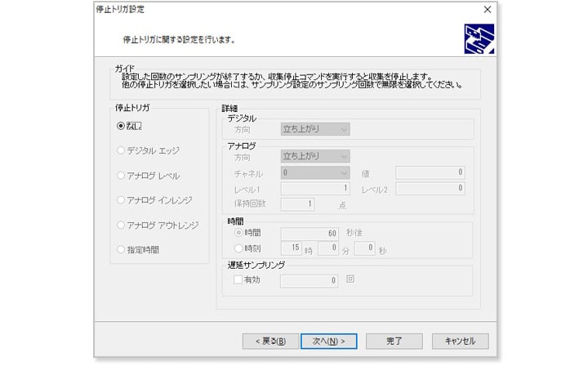
Task: Open the チャネル channel dropdown
Action: pos(315,172)
